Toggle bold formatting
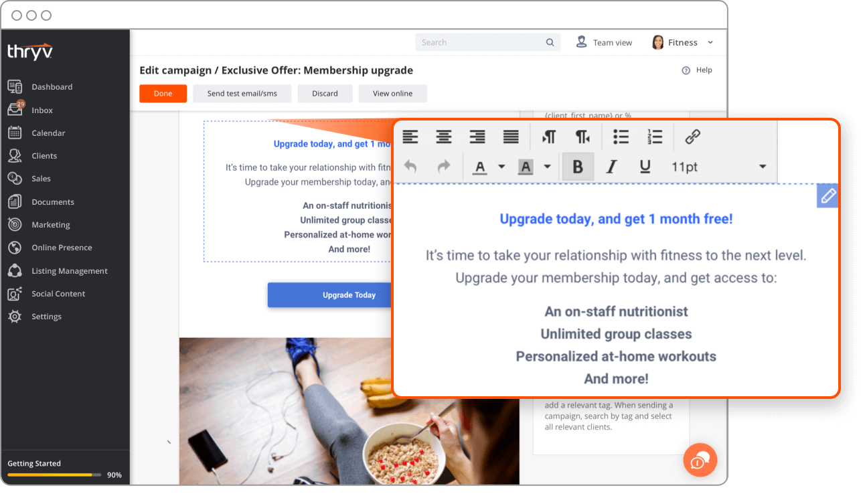The width and height of the screenshot is (861, 504). pos(578,167)
